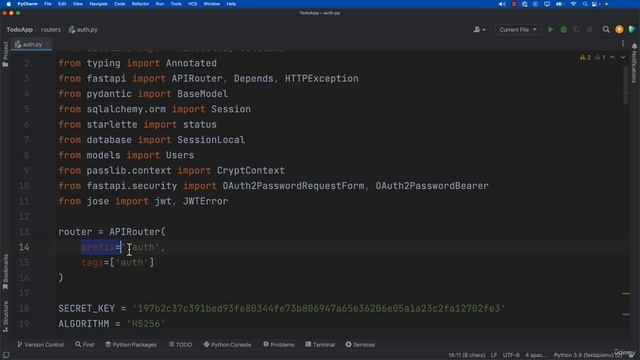Image resolution: width=640 pixels, height=360 pixels.
Task: Open the JetBrains Toolbox style icon at toolbar end
Action: (632, 29)
